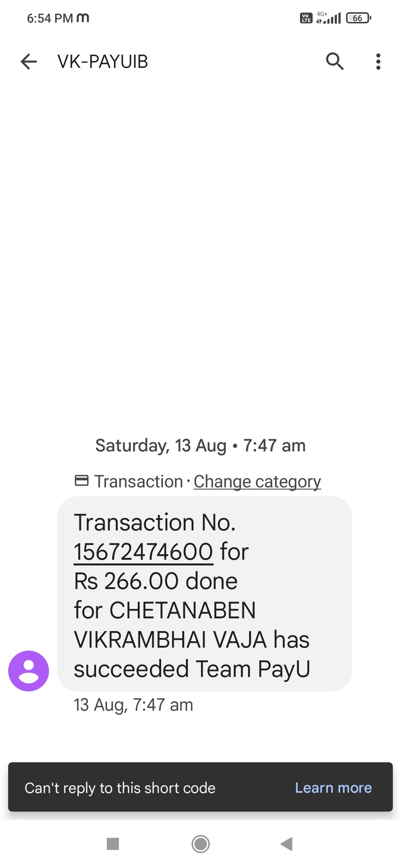The height and width of the screenshot is (868, 401).
Task: Tap the VoLTE status icon
Action: [x=306, y=18]
